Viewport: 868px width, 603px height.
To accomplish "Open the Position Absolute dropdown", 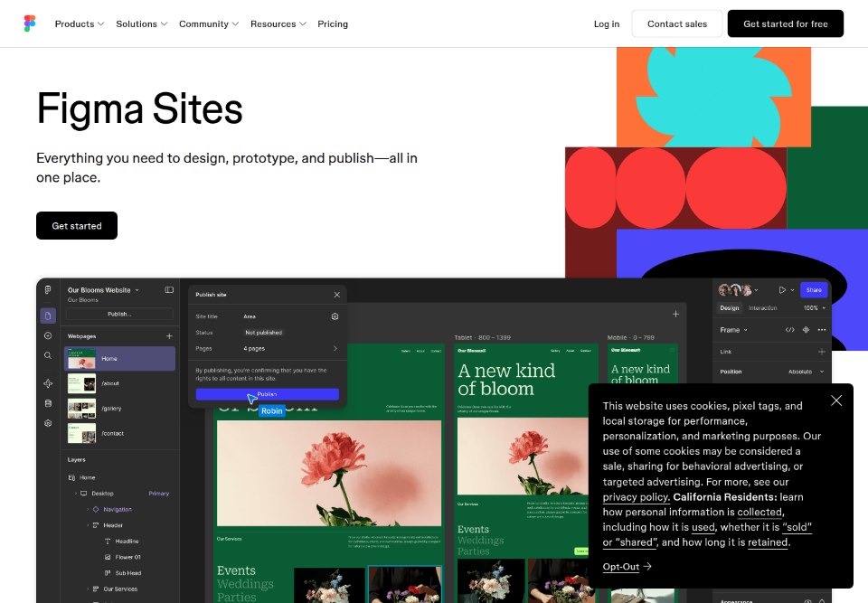I will pos(806,372).
